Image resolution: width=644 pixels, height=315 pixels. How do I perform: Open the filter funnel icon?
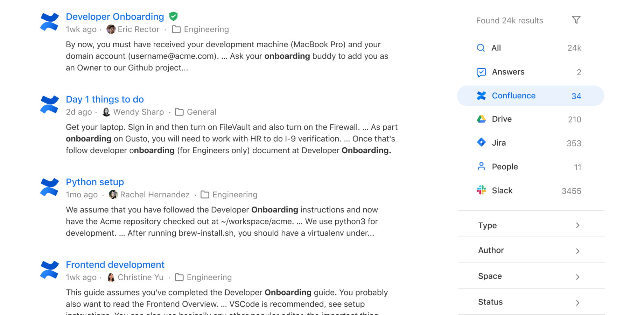[576, 20]
